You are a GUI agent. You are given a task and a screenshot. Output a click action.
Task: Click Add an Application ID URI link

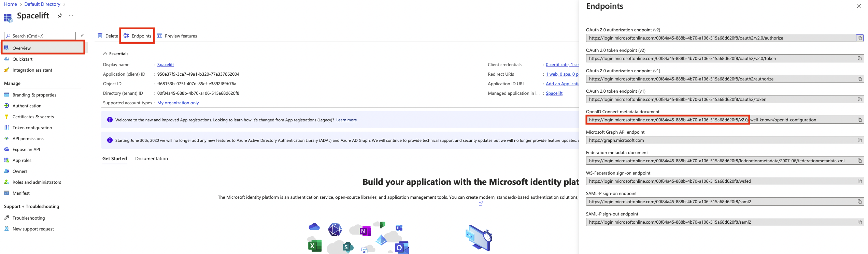coord(562,84)
